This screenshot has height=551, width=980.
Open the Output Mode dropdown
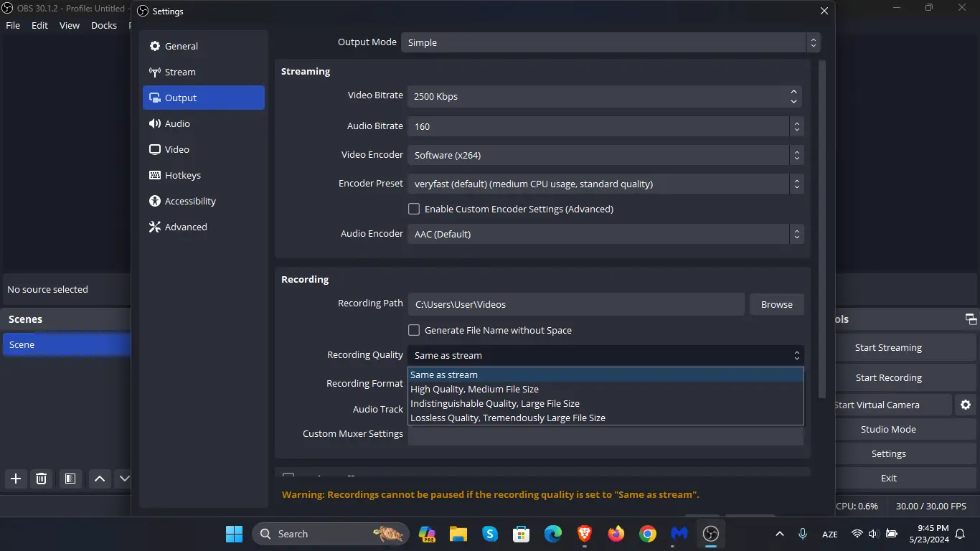point(611,42)
